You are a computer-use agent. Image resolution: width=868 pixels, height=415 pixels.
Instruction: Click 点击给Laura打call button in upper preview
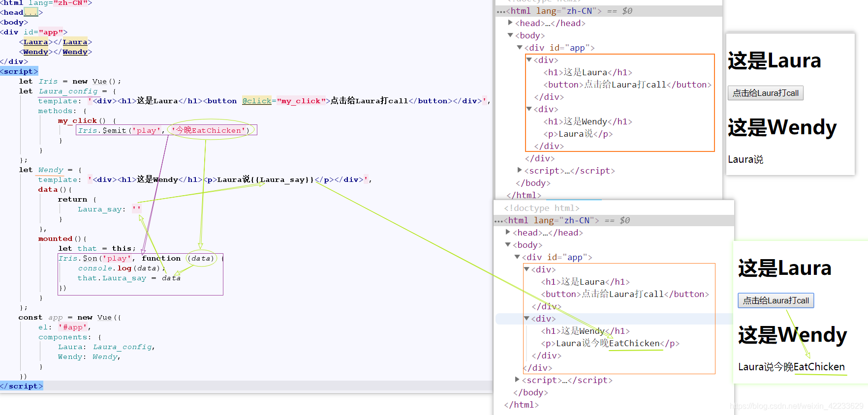tap(765, 93)
